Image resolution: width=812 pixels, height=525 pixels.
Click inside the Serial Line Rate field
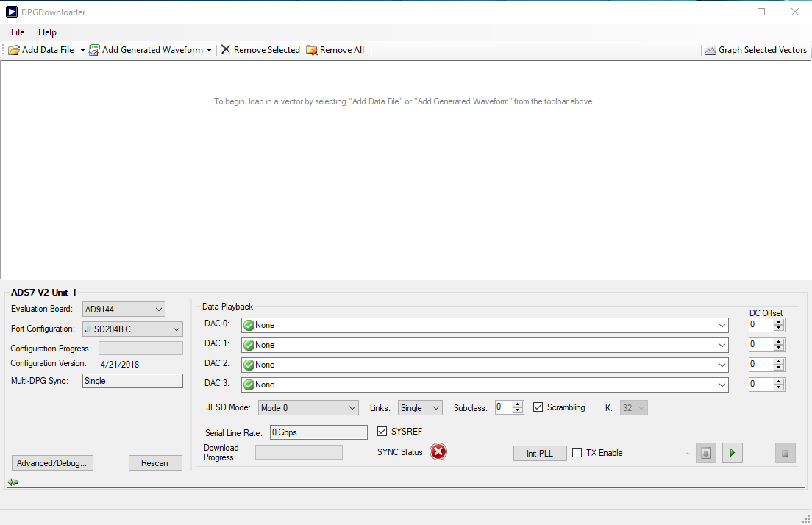[318, 432]
